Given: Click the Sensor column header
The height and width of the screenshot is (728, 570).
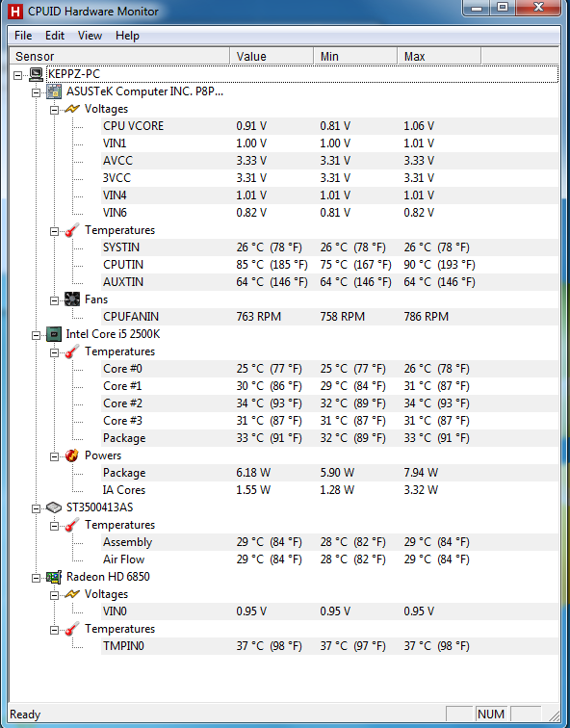Looking at the screenshot, I should pos(119,56).
